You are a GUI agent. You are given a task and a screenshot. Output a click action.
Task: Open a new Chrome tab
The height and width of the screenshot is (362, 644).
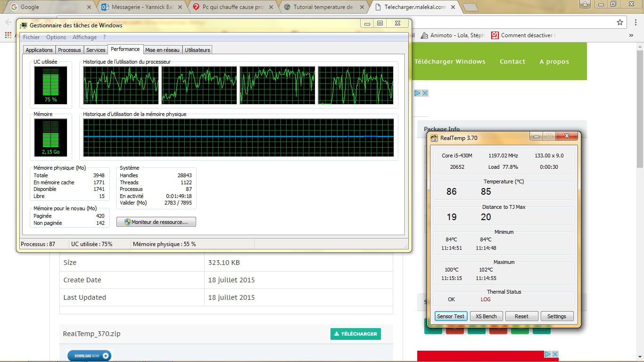[x=471, y=7]
